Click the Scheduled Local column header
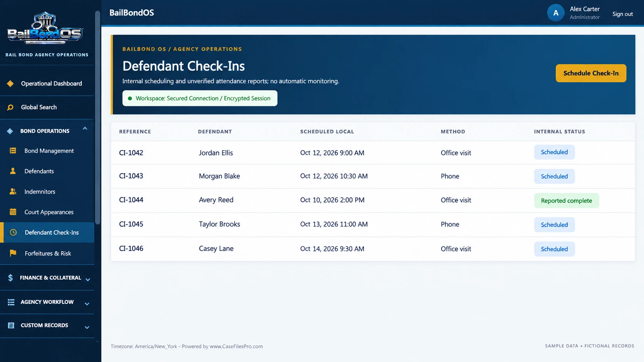The image size is (644, 362). [327, 132]
